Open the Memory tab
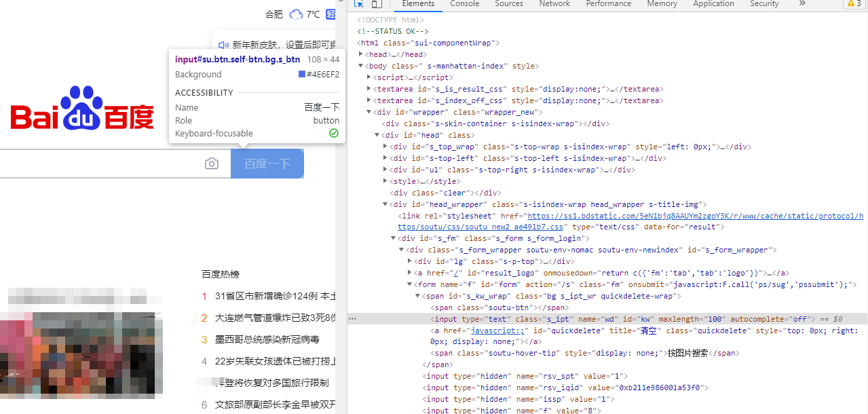Screen dimensions: 868x414 pos(662,4)
